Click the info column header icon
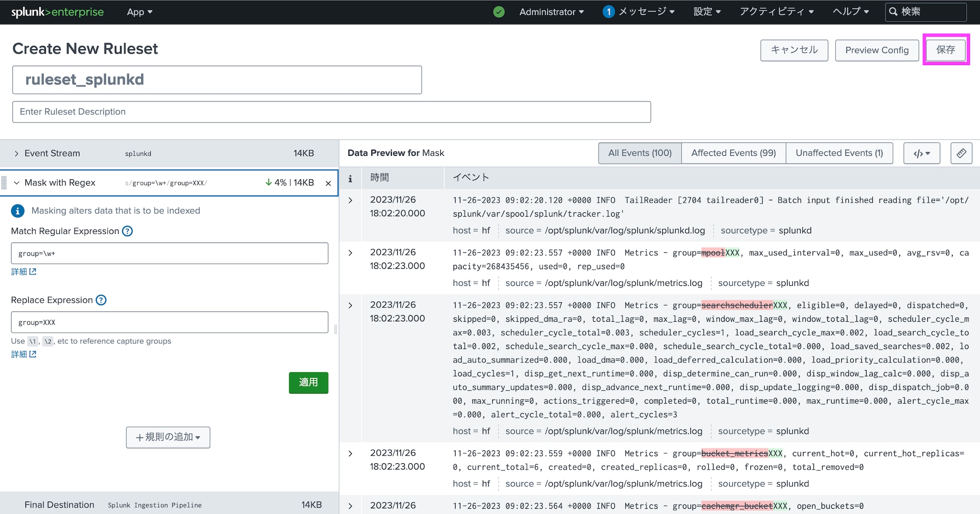Image resolution: width=980 pixels, height=514 pixels. (350, 178)
